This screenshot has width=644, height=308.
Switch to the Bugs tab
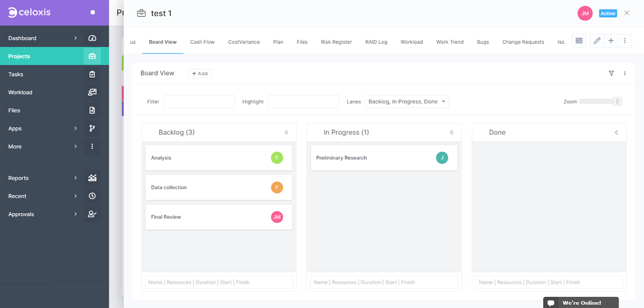[x=483, y=42]
